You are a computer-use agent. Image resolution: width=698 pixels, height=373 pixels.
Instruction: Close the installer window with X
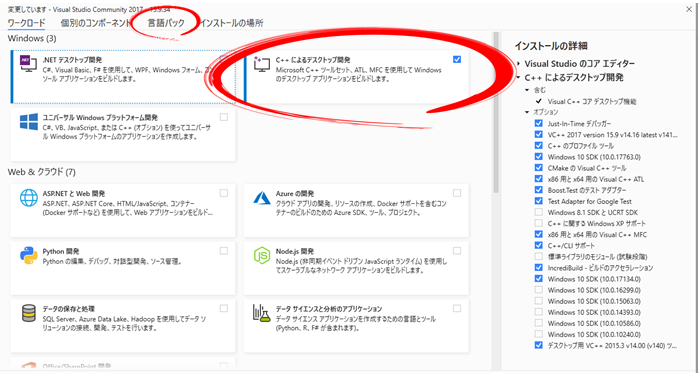(690, 9)
